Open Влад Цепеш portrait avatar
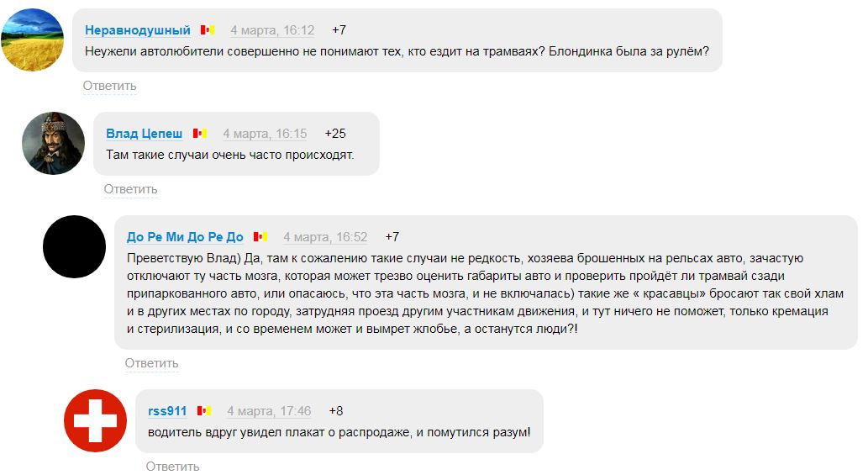 tap(53, 143)
